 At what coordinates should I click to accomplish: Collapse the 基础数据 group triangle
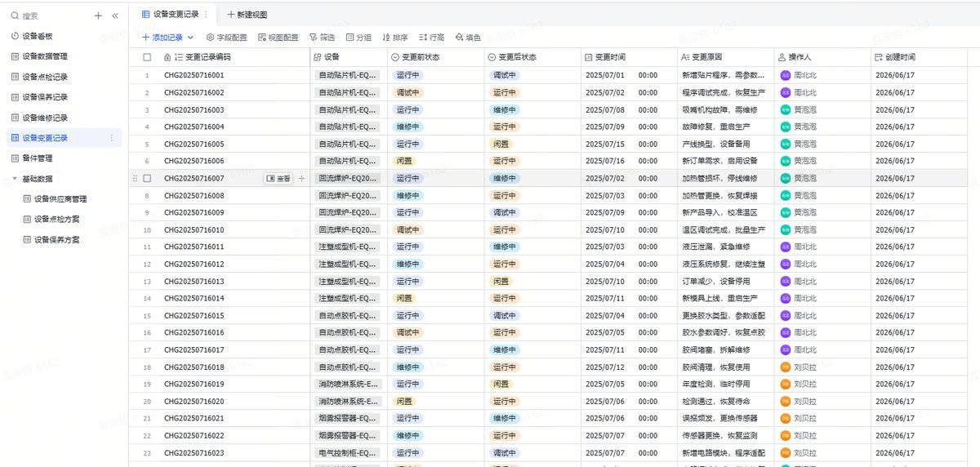[14, 179]
